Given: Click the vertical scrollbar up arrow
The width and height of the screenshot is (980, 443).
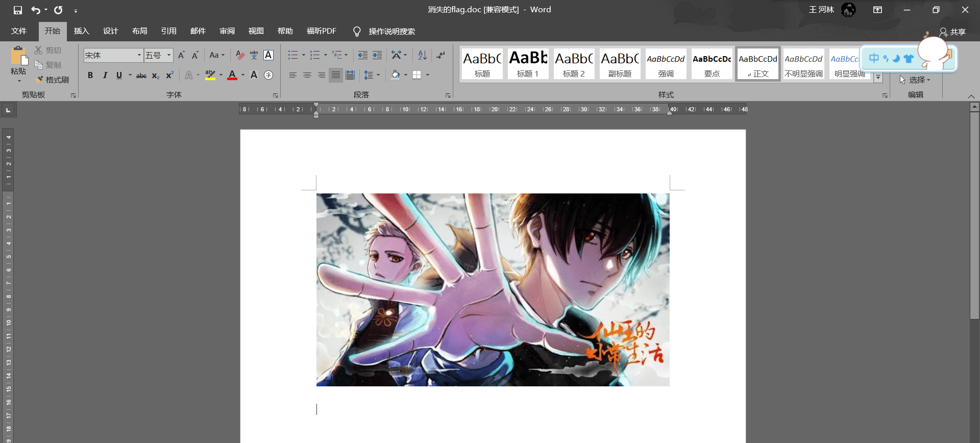Looking at the screenshot, I should click(x=974, y=107).
